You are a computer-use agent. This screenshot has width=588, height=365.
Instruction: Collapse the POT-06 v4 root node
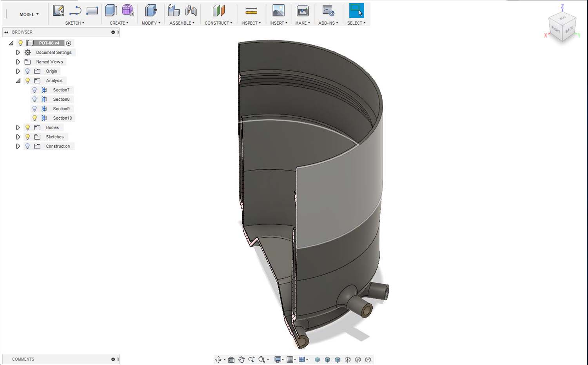11,43
